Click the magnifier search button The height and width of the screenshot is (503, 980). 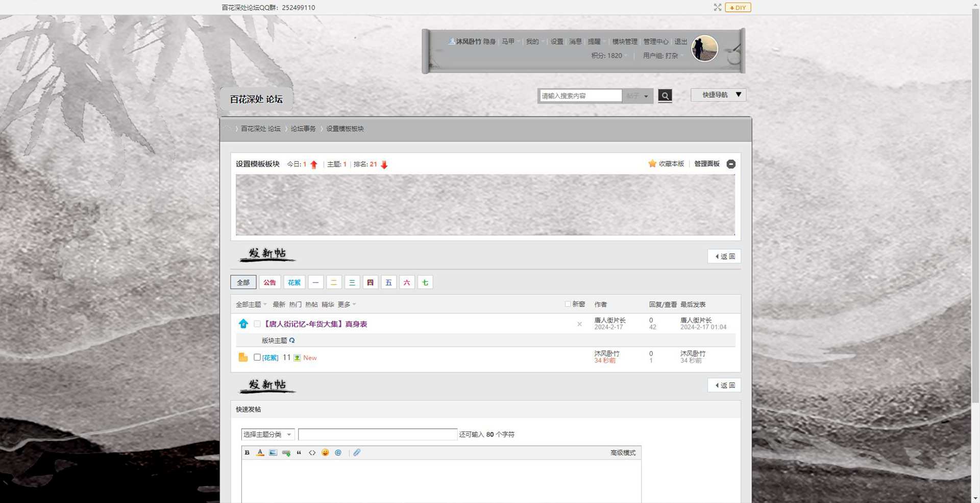[x=665, y=96]
